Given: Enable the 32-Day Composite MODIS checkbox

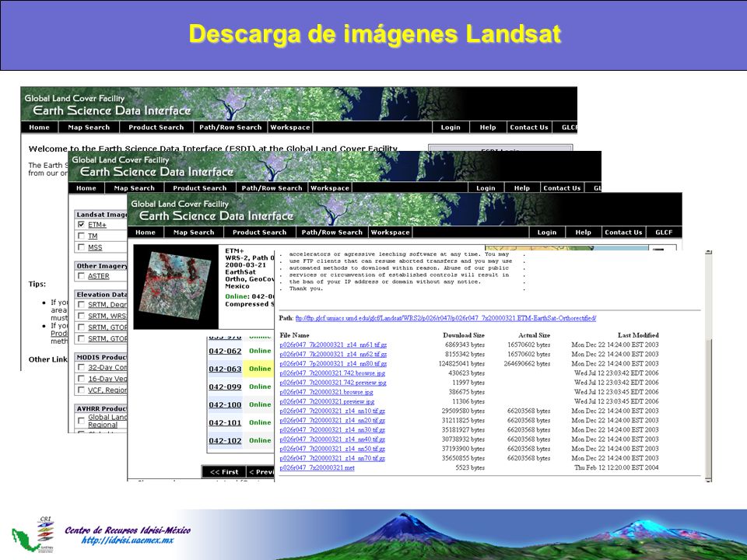Looking at the screenshot, I should 81,367.
